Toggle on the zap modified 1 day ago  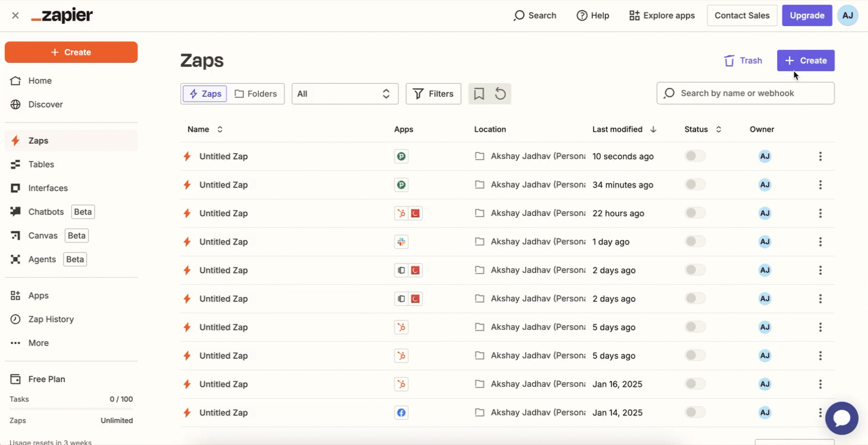pos(695,241)
